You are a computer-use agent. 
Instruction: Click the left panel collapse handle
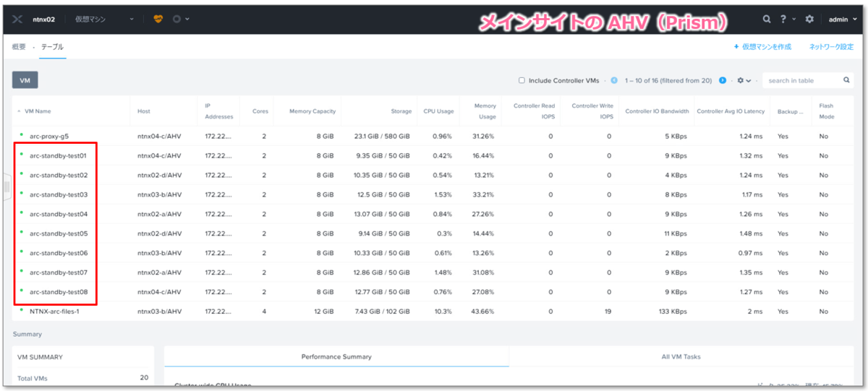point(7,187)
